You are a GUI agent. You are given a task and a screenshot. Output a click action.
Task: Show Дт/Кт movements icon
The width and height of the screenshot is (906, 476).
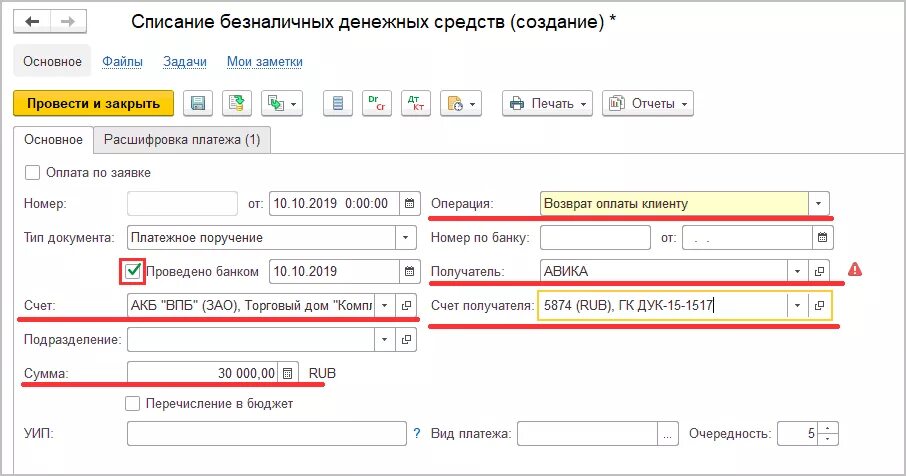pyautogui.click(x=416, y=103)
